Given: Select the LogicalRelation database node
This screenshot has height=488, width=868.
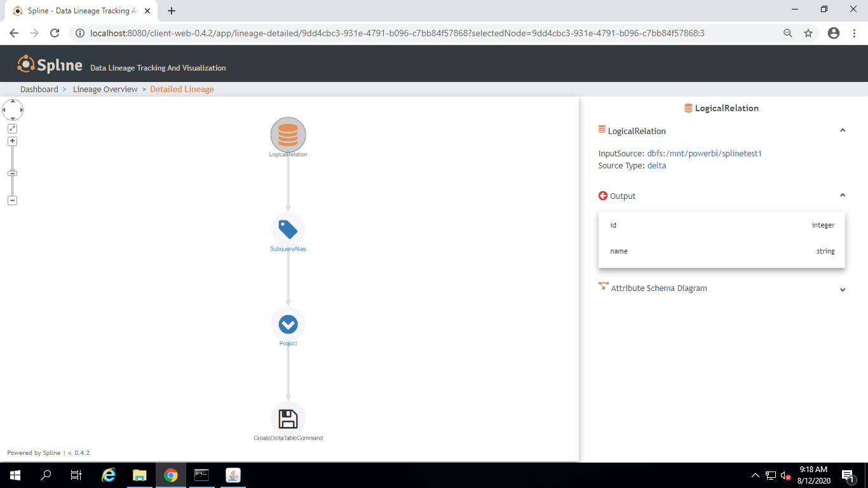Looking at the screenshot, I should tap(288, 135).
